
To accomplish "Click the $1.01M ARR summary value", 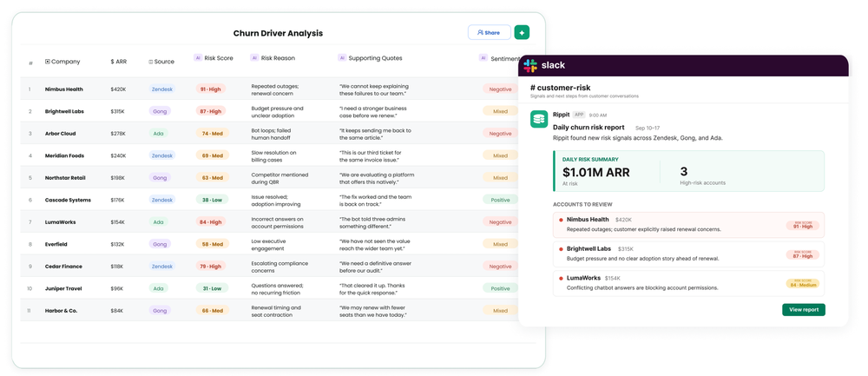I will coord(596,172).
